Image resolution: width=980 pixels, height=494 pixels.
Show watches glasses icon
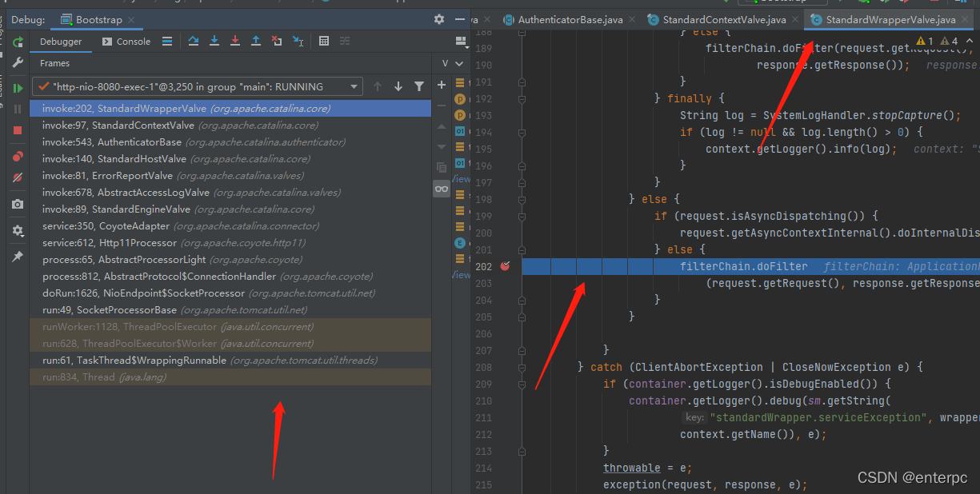point(442,189)
